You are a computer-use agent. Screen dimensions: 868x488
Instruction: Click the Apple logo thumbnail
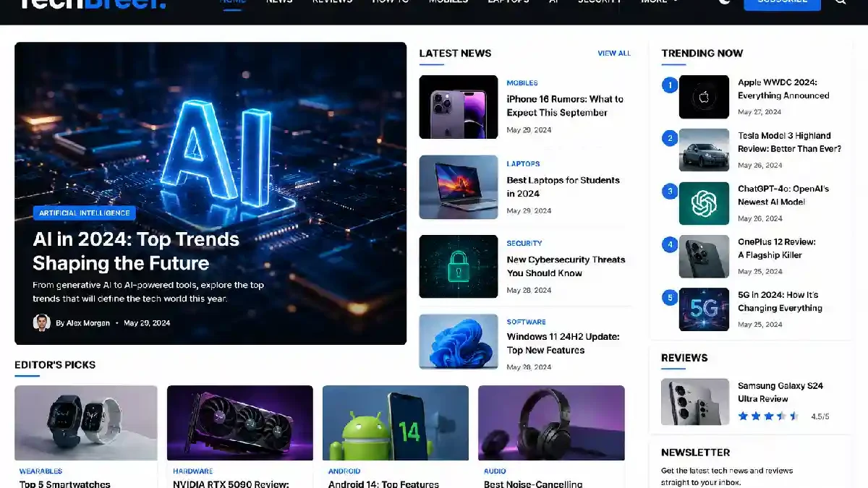tap(704, 97)
